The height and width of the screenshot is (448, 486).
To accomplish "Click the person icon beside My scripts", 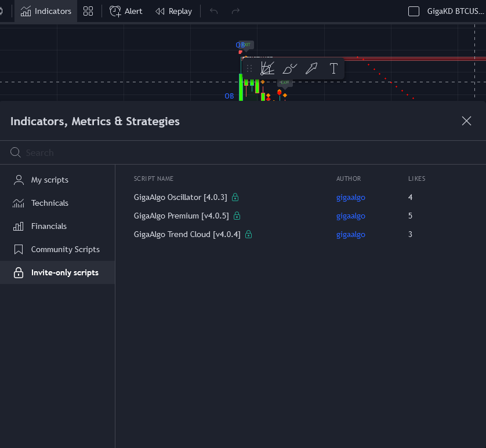I will coord(19,180).
